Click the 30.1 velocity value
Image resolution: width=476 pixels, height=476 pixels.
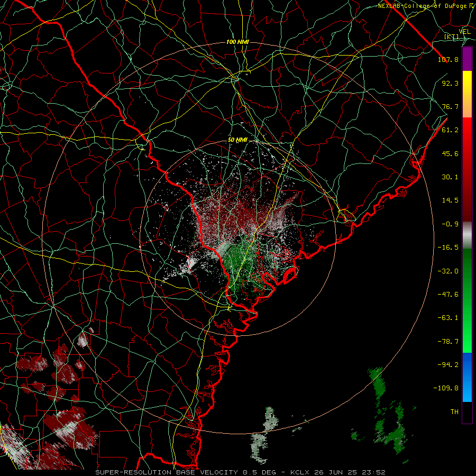(x=450, y=177)
